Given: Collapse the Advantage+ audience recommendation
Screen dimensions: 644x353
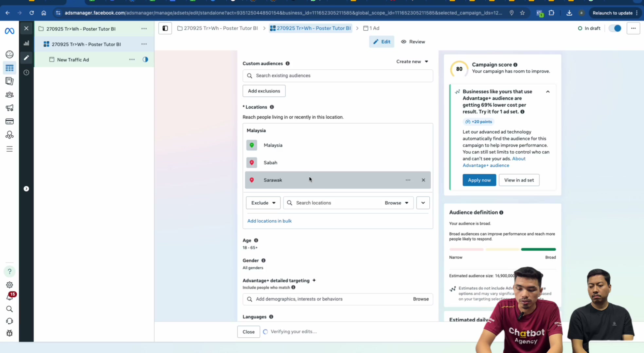Looking at the screenshot, I should [x=548, y=92].
